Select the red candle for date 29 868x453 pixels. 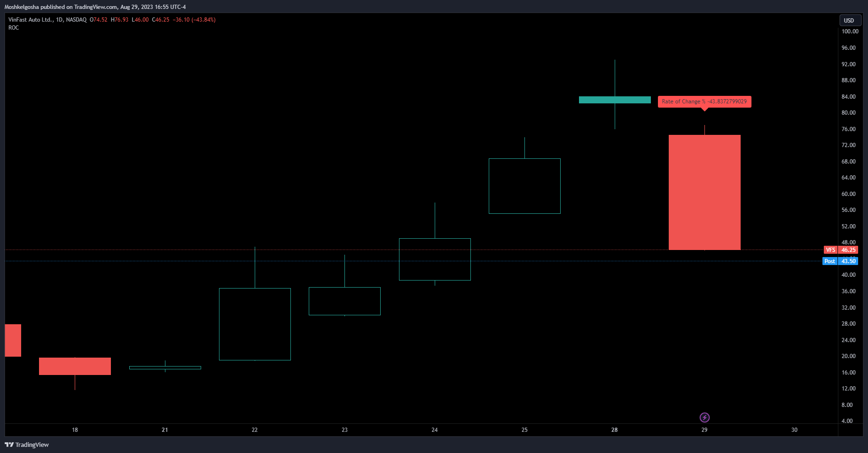pyautogui.click(x=704, y=192)
